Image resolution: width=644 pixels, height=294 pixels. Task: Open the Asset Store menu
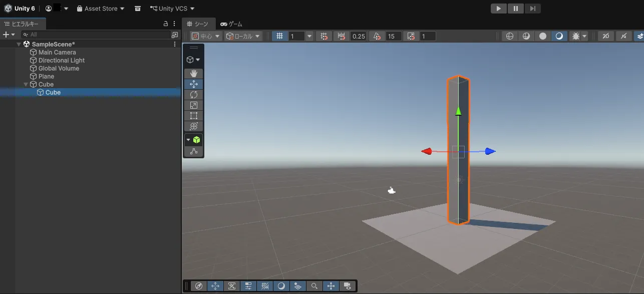pos(100,9)
